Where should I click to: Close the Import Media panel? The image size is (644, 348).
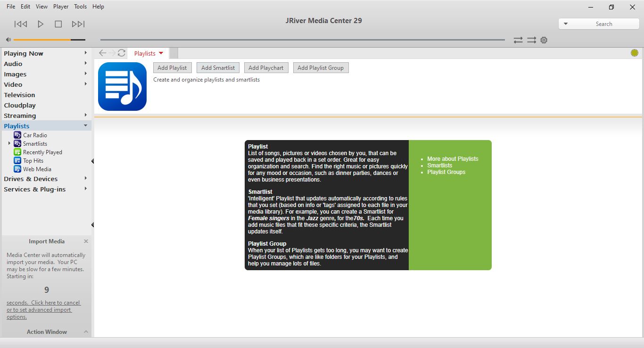[86, 241]
